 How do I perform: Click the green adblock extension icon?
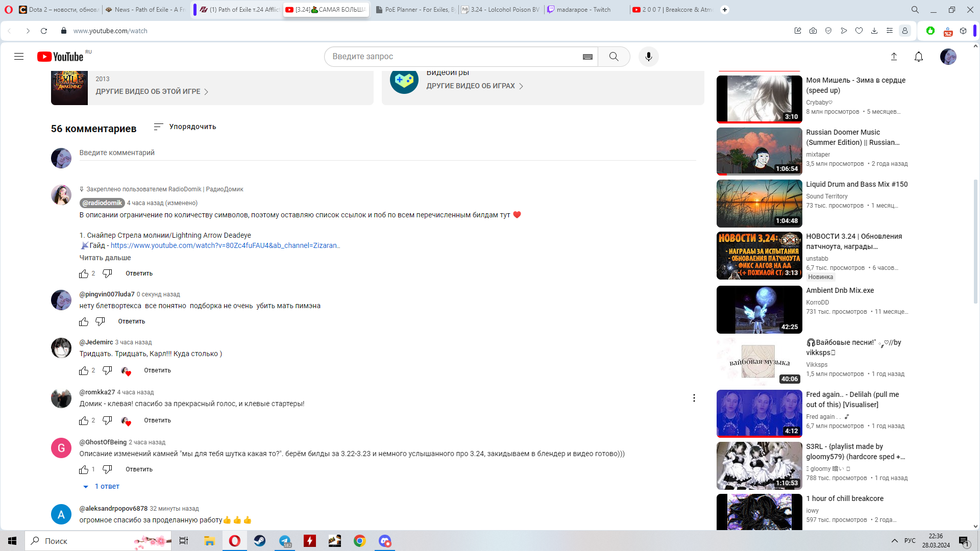coord(930,31)
